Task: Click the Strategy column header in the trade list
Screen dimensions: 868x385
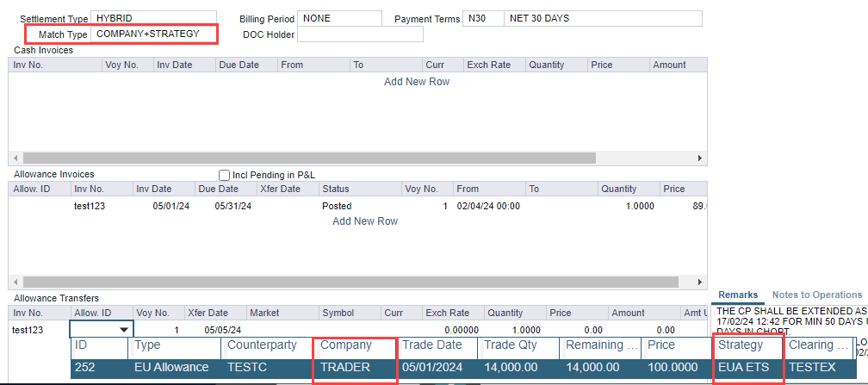Action: click(747, 345)
